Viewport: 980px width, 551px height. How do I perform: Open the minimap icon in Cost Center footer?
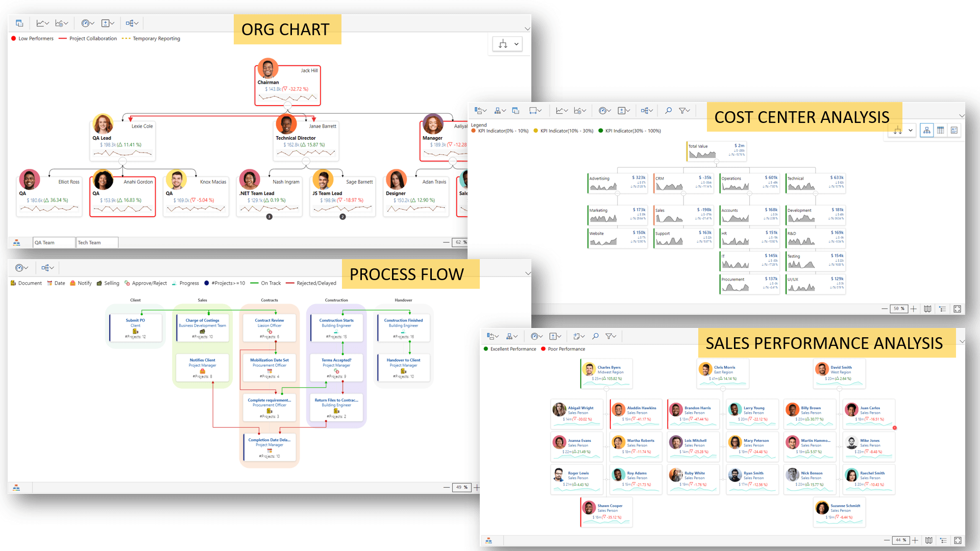[927, 309]
